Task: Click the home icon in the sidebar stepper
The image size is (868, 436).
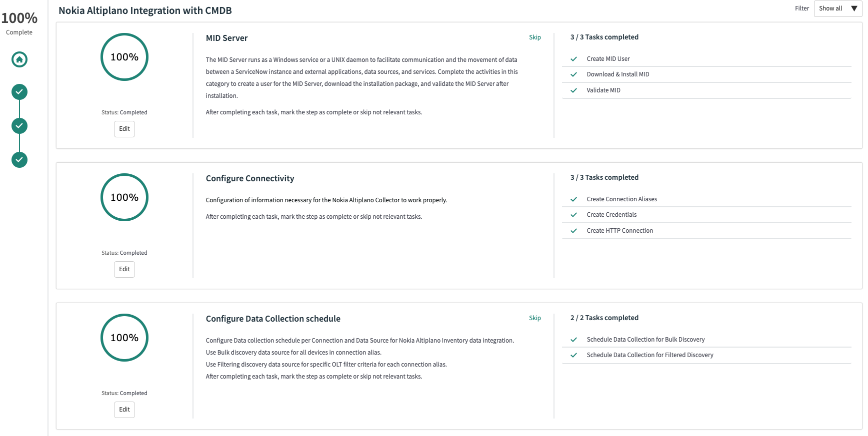Action: 19,59
